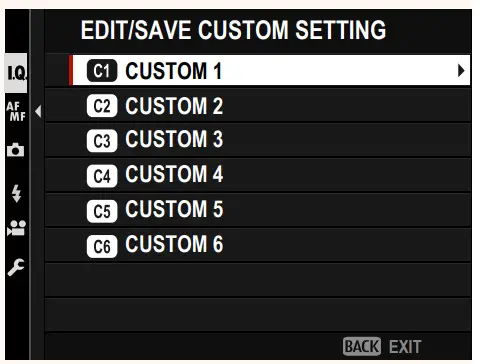Collapse menu using left triangle arrow
Image resolution: width=480 pixels, height=364 pixels.
click(38, 111)
